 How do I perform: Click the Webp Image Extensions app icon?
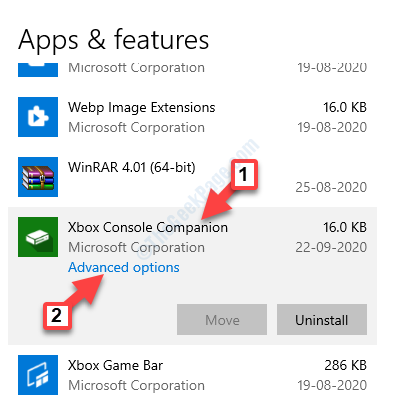pyautogui.click(x=38, y=117)
